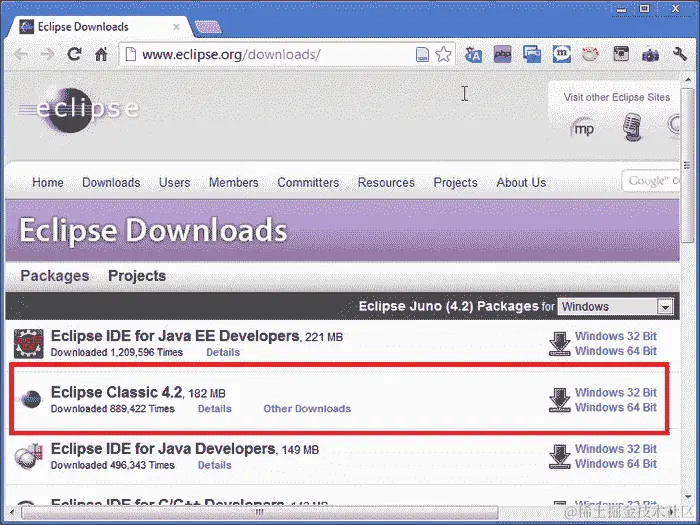700x525 pixels.
Task: Open the Windows platform dropdown
Action: pyautogui.click(x=615, y=307)
